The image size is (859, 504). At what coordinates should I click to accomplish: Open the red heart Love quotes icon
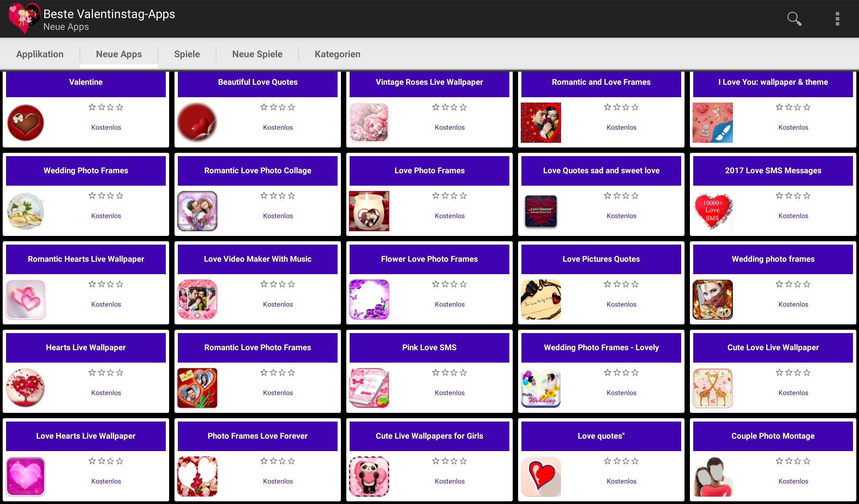(x=541, y=477)
